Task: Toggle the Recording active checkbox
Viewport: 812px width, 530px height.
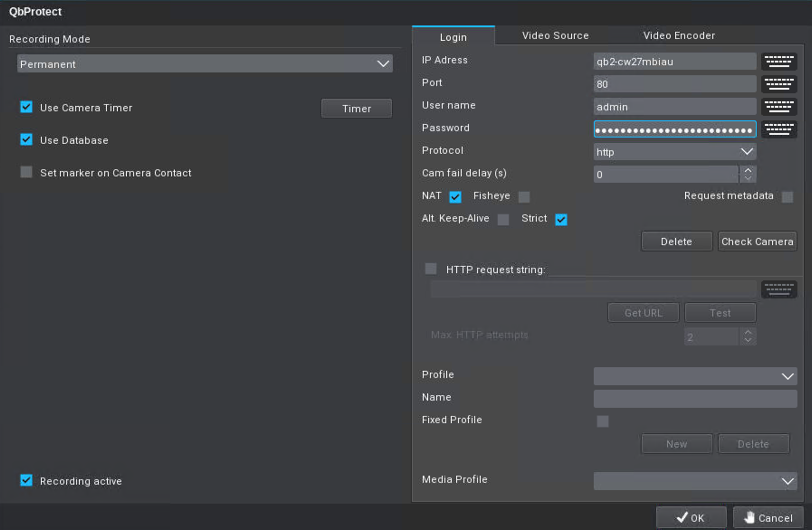Action: point(26,480)
